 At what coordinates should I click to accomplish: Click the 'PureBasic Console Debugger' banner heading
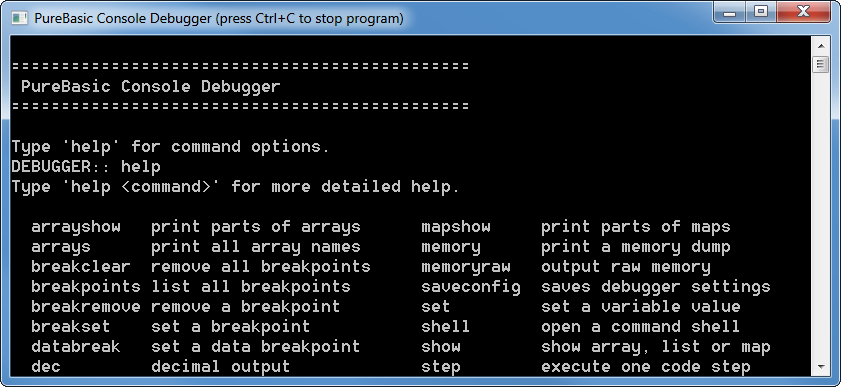pyautogui.click(x=151, y=87)
